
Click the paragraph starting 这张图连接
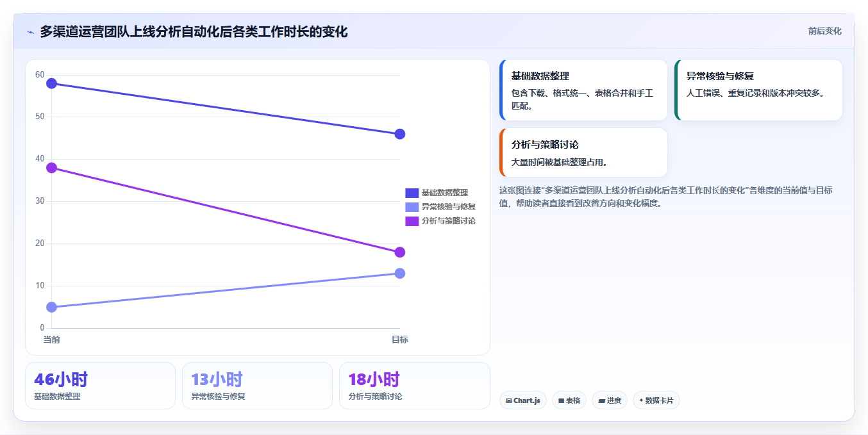click(x=665, y=197)
